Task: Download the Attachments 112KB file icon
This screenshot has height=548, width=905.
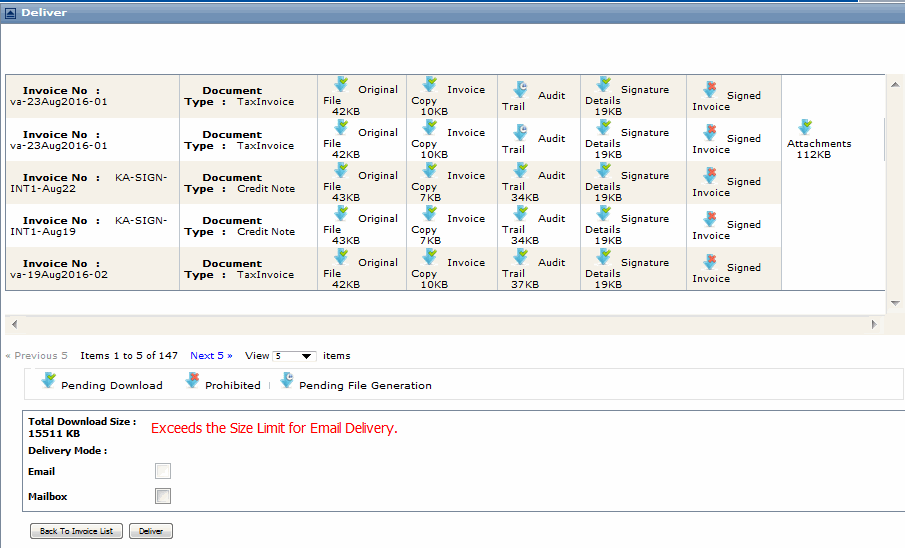Action: tap(805, 128)
